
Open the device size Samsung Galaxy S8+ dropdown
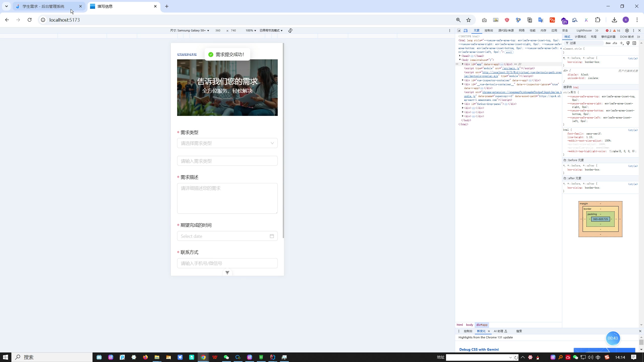pyautogui.click(x=190, y=30)
